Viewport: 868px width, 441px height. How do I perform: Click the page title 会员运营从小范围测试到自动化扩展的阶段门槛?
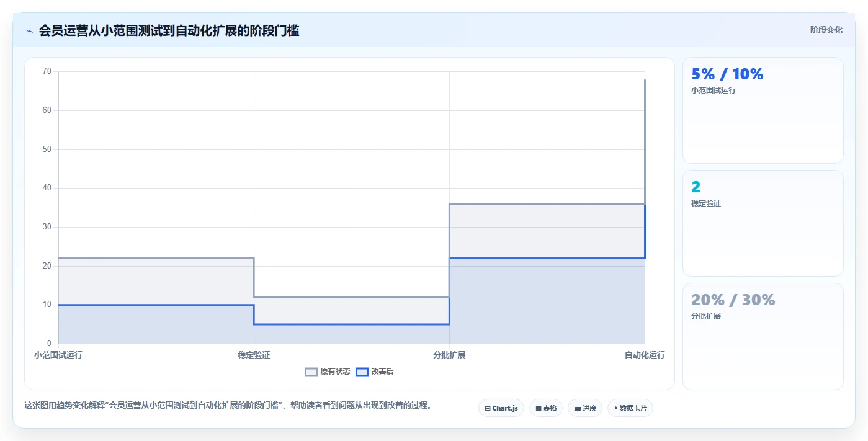coord(169,30)
